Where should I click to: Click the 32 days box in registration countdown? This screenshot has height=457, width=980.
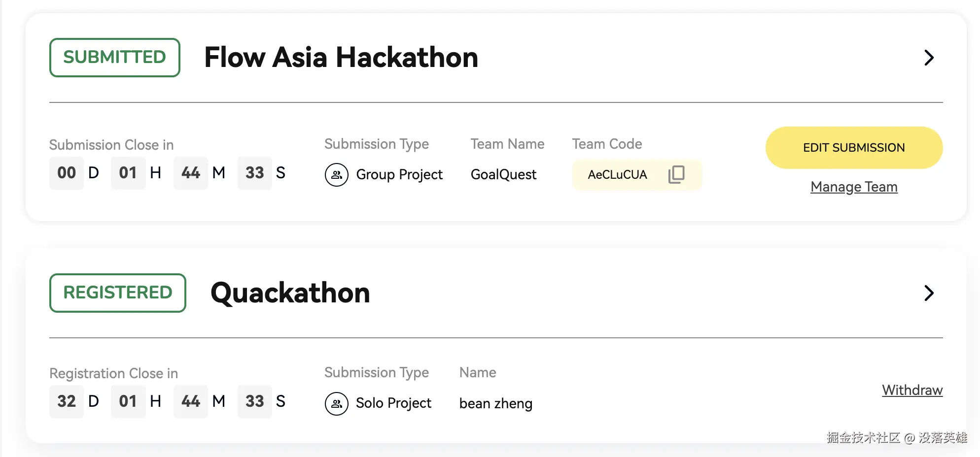pyautogui.click(x=67, y=401)
